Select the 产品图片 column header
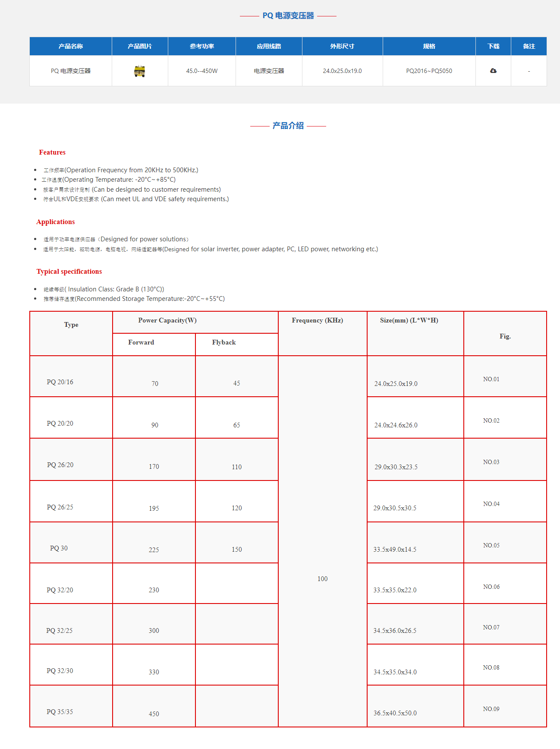Viewport: 560px width, 749px height. 140,46
